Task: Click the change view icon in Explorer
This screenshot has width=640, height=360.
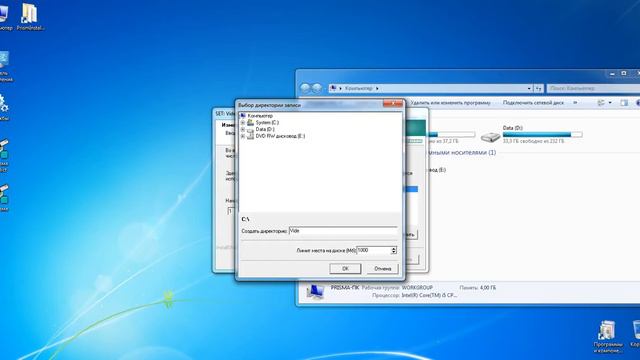Action: coord(601,103)
